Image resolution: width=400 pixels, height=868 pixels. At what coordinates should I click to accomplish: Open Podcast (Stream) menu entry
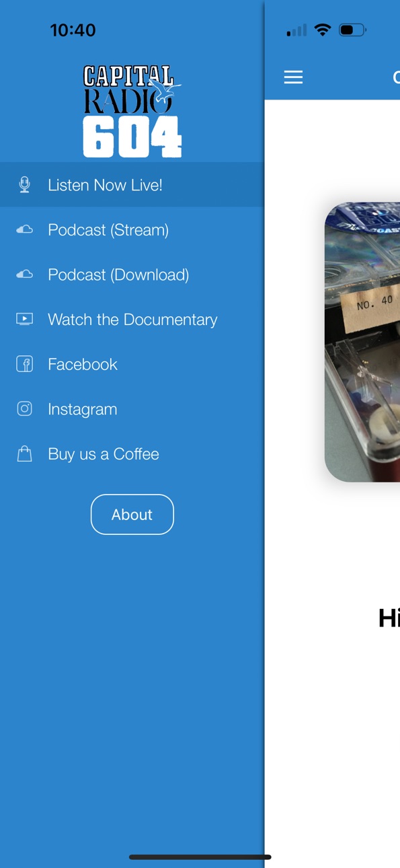(x=132, y=230)
